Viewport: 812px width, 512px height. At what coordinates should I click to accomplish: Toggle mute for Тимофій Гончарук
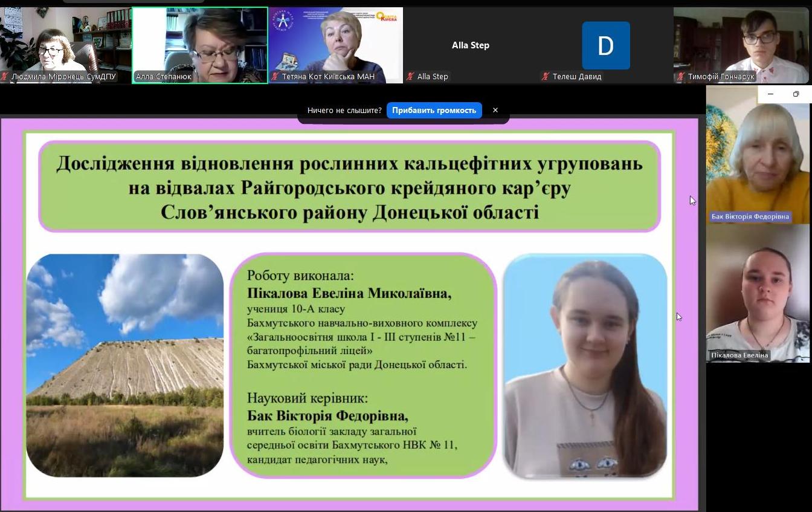681,76
